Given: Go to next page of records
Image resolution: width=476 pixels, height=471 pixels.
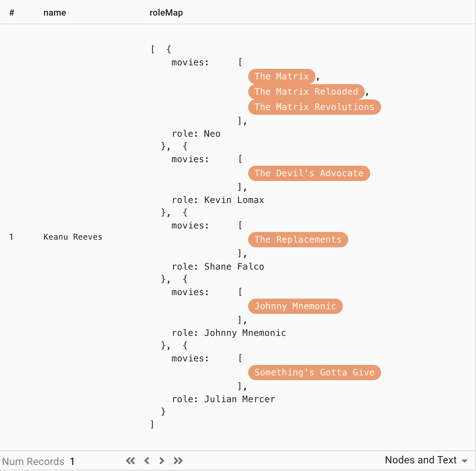Looking at the screenshot, I should pos(162,460).
